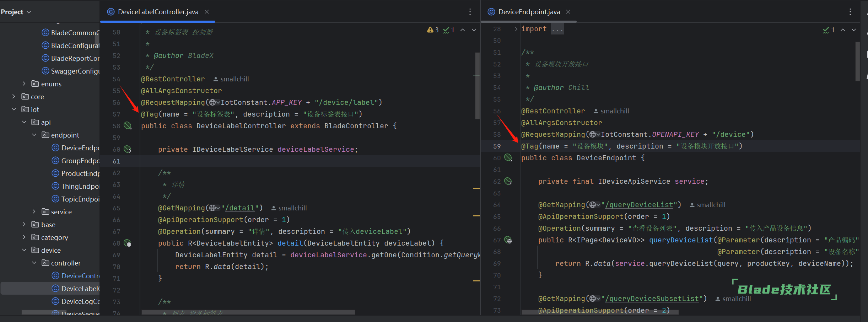This screenshot has height=322, width=868.
Task: Expand the base folder
Action: [x=24, y=224]
